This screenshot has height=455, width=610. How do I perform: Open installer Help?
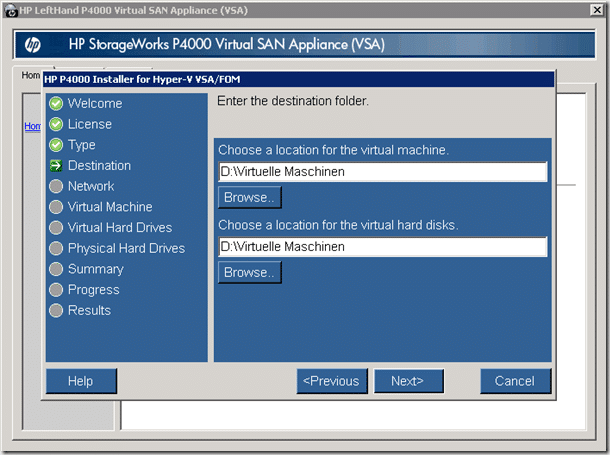[x=81, y=381]
